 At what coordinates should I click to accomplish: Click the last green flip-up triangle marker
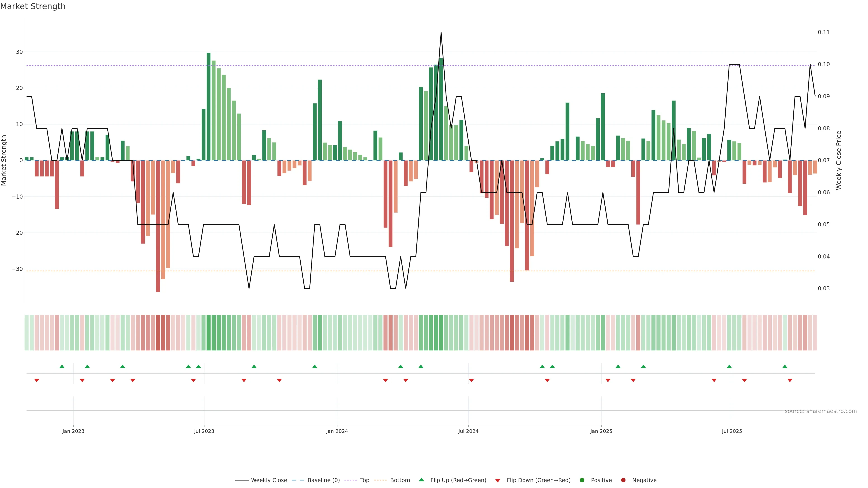[x=785, y=366]
